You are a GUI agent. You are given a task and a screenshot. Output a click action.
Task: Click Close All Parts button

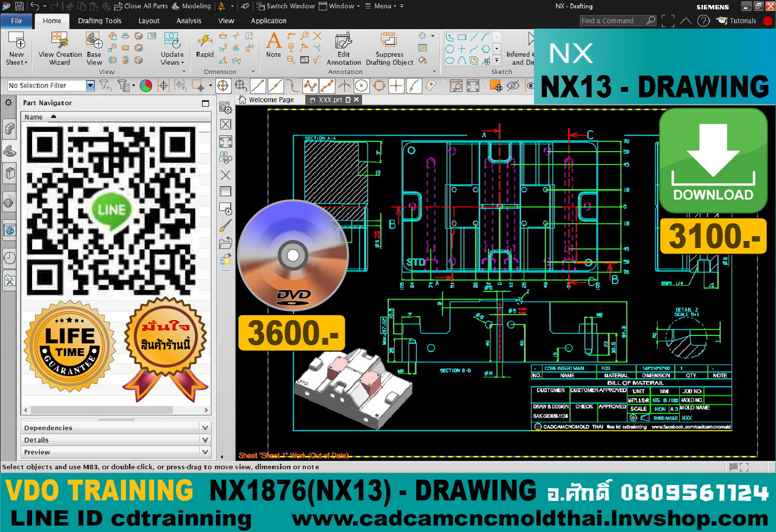tap(141, 6)
